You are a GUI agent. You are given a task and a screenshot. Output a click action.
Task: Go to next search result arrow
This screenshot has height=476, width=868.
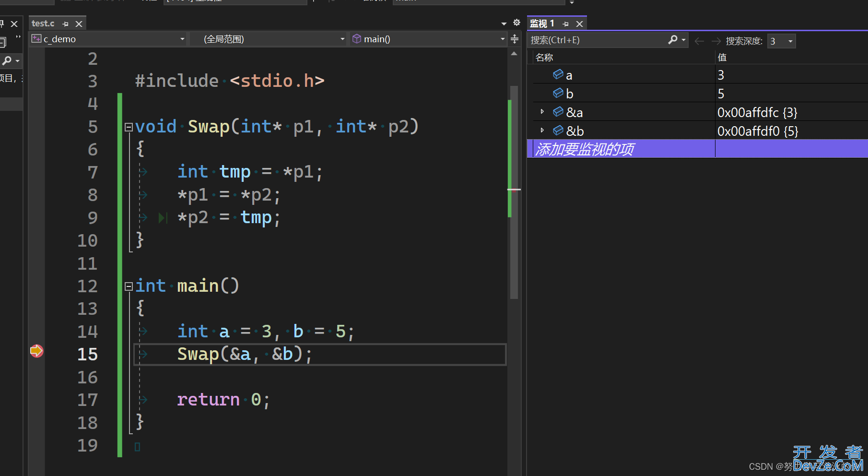716,41
